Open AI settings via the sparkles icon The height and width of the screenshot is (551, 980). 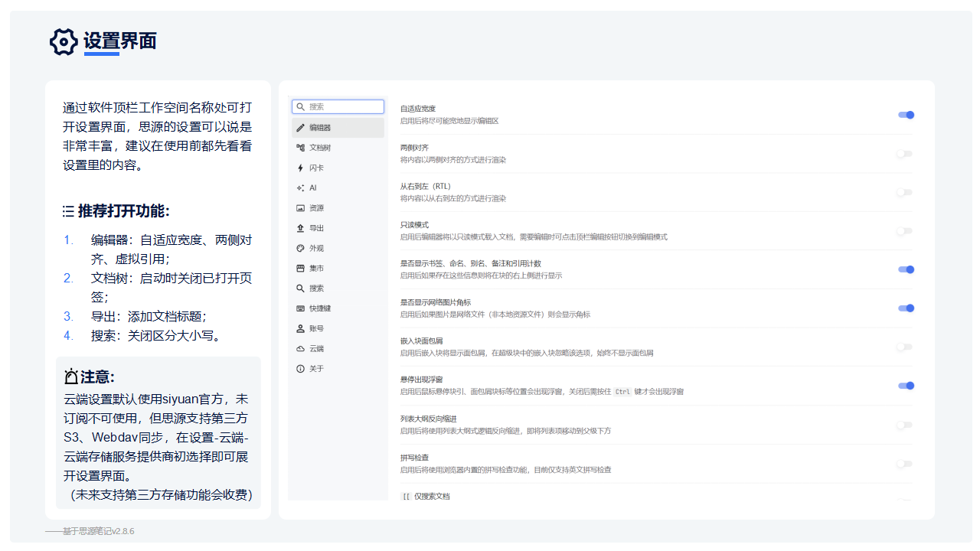pos(299,187)
